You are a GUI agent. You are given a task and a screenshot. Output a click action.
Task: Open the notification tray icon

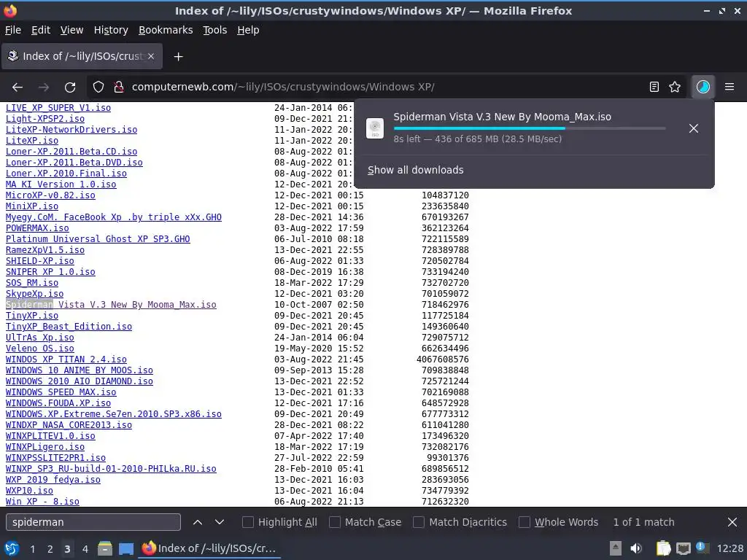pos(701,547)
